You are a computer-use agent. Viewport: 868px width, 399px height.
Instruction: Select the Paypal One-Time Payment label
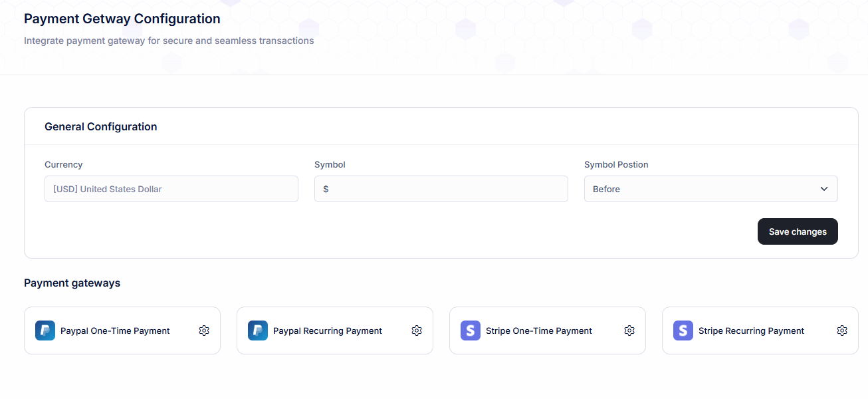[115, 331]
